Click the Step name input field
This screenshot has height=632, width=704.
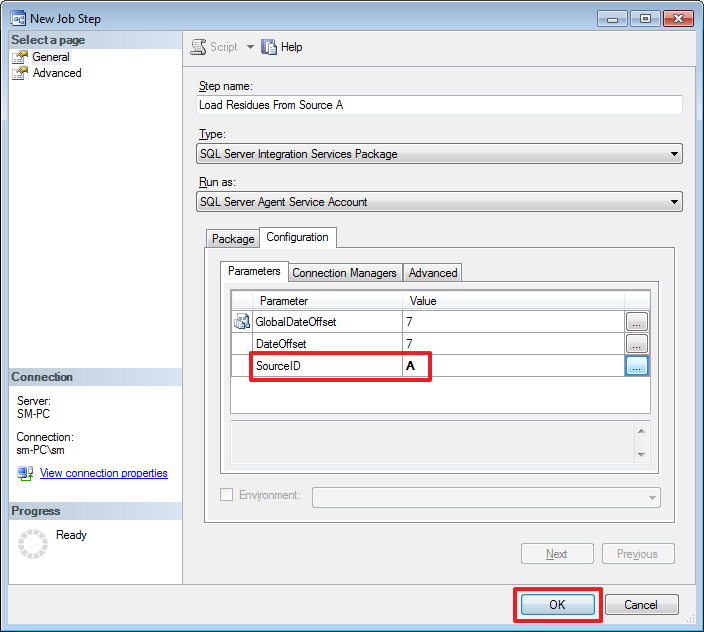(x=439, y=105)
